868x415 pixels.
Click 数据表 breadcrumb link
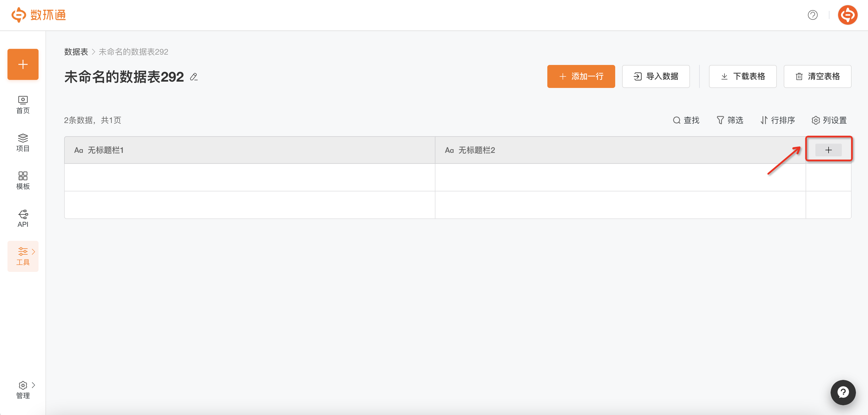point(76,52)
